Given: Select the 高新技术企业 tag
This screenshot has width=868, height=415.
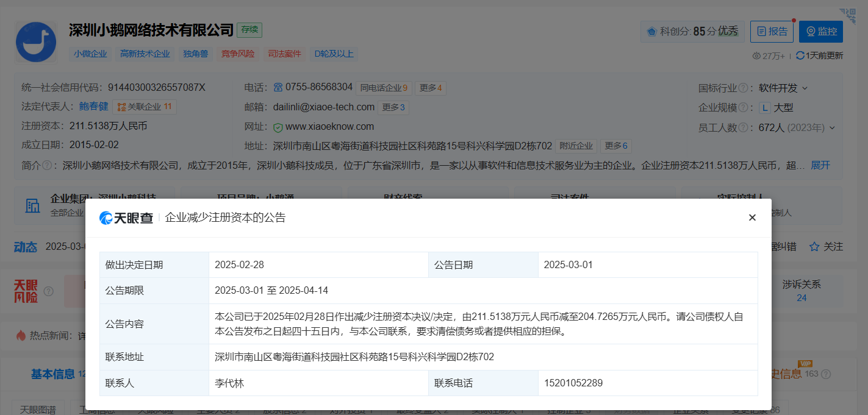Looking at the screenshot, I should (x=145, y=54).
